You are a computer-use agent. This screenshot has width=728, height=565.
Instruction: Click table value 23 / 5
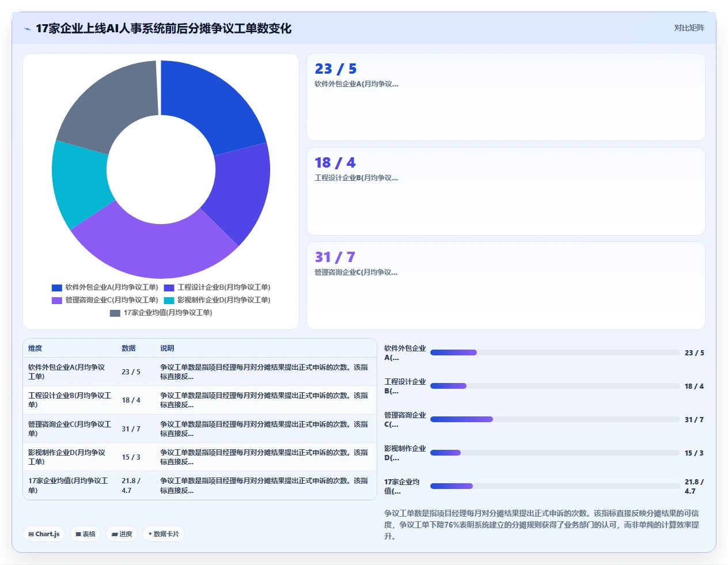pos(131,372)
